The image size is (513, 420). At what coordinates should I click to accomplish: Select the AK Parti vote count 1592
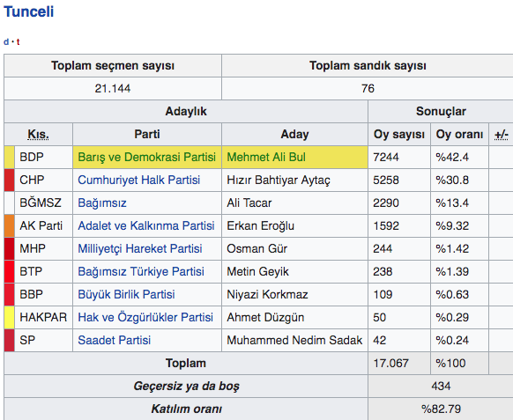coord(386,226)
